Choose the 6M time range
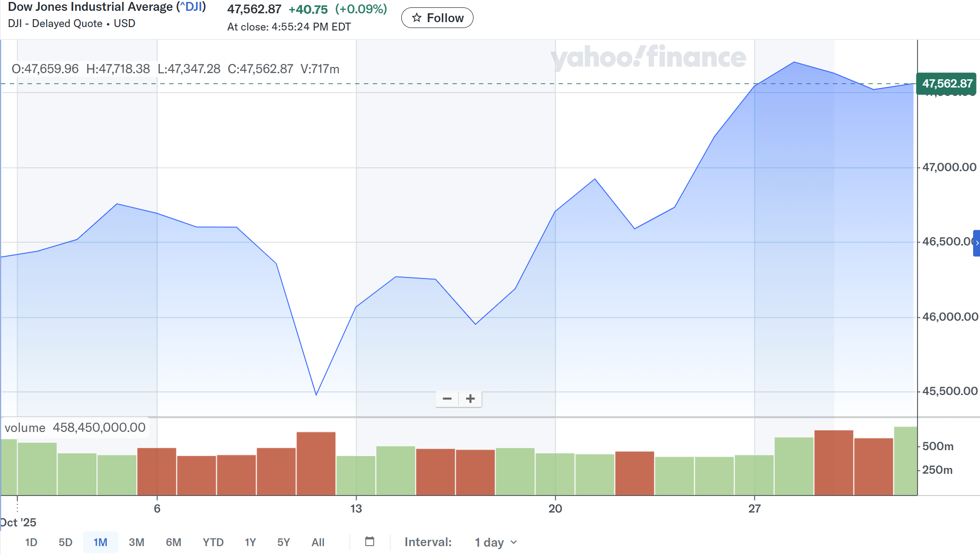 (173, 542)
